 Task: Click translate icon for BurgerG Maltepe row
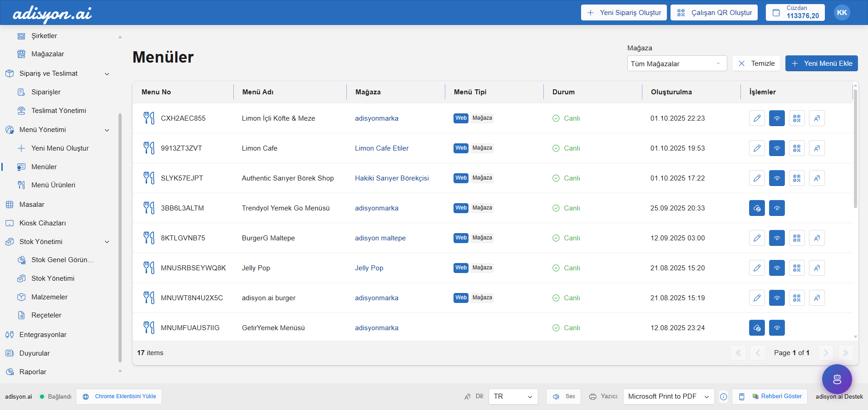click(x=817, y=238)
